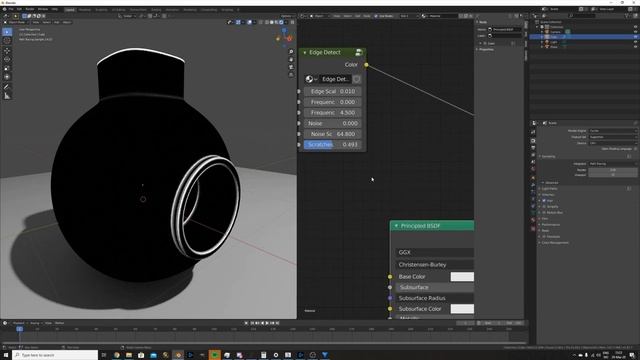
Task: Select the Measure ruler tool
Action: point(7,96)
